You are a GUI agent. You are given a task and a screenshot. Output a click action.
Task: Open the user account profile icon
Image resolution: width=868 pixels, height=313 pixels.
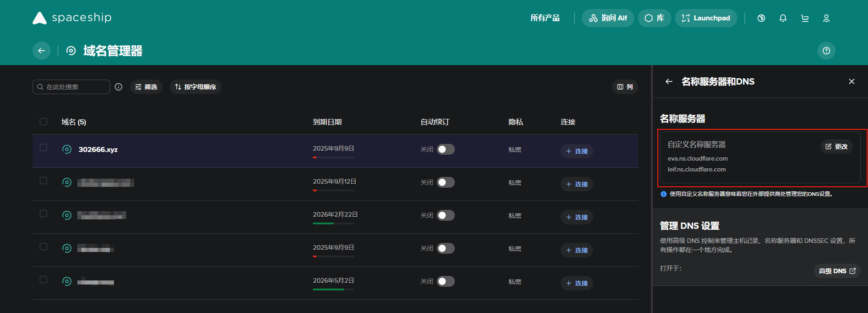click(826, 18)
